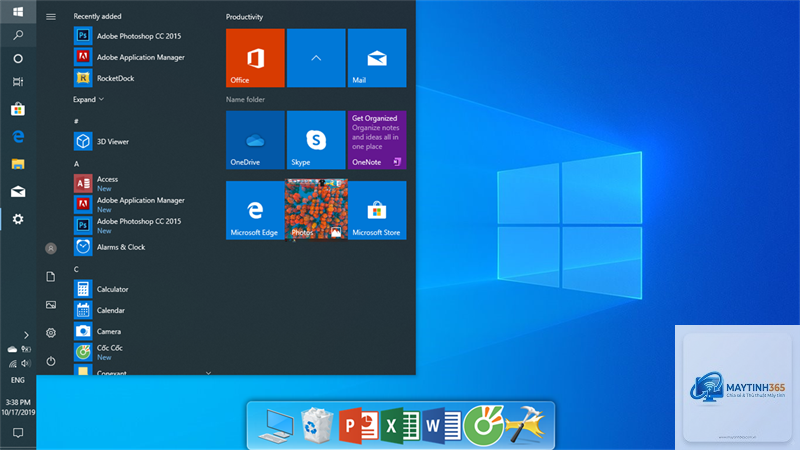Viewport: 800px width, 450px height.
Task: Click the volume speaker tray icon
Action: click(x=26, y=363)
